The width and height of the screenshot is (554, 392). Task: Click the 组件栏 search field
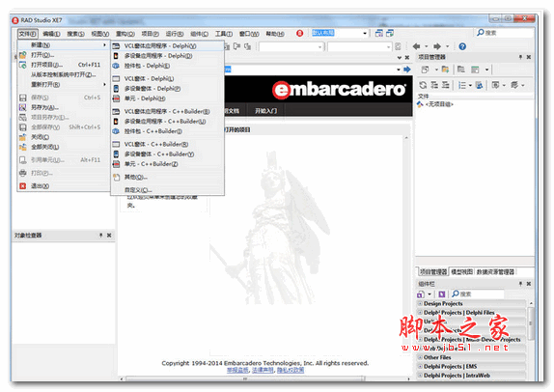point(478,294)
